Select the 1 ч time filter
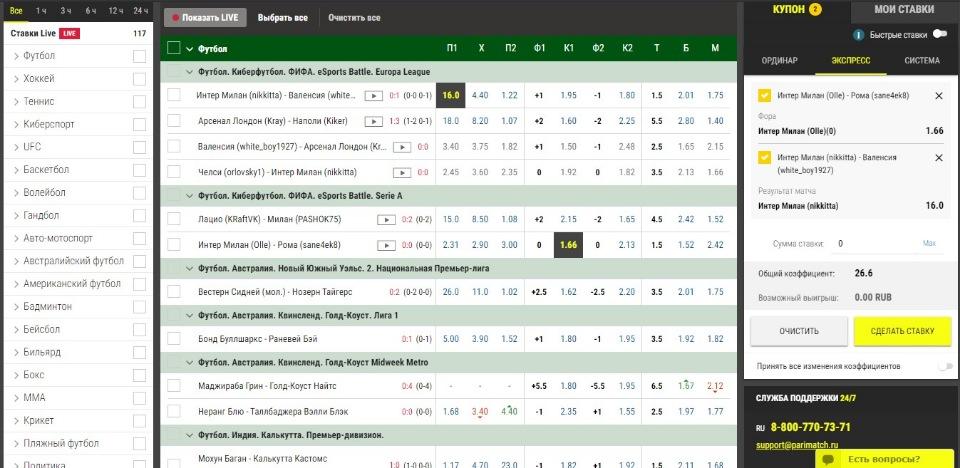 [40, 10]
